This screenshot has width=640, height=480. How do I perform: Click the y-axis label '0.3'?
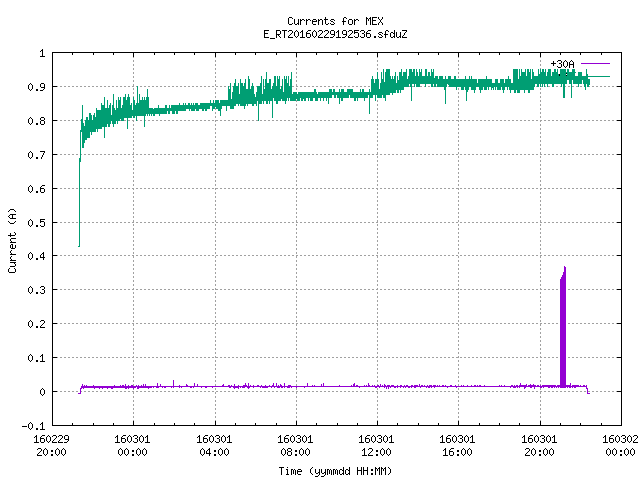[x=36, y=290]
